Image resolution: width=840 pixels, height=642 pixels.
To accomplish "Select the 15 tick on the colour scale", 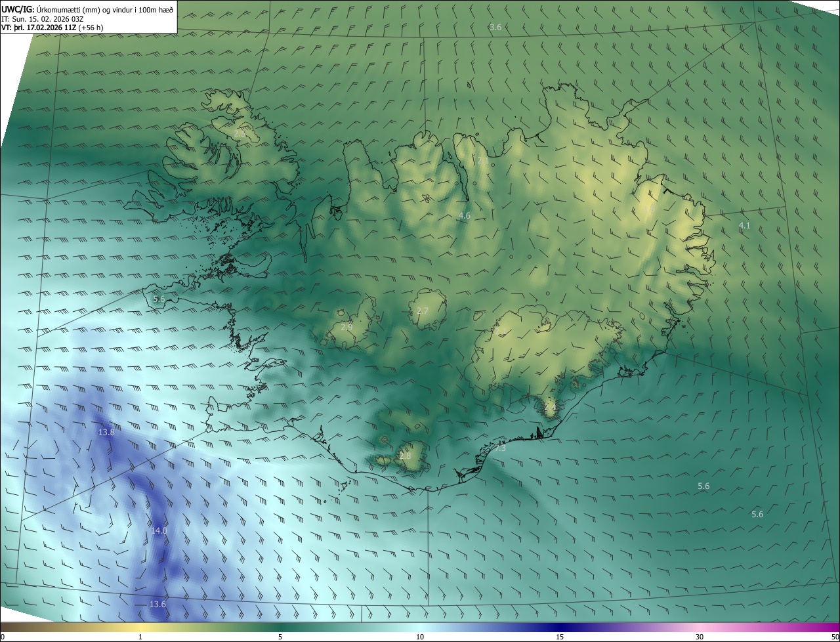I will coord(560,637).
